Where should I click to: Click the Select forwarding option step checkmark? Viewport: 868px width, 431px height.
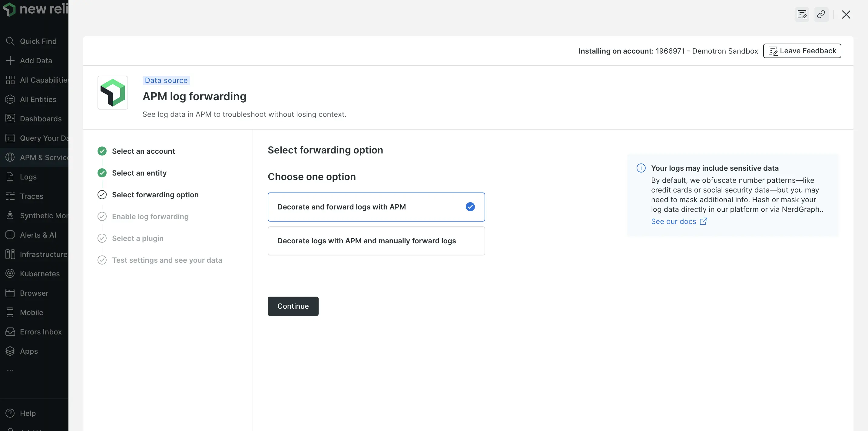click(x=102, y=195)
